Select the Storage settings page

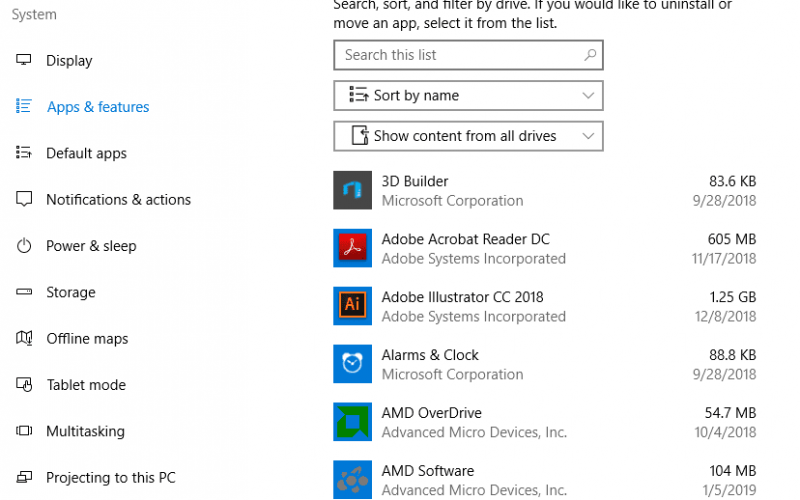(x=71, y=292)
